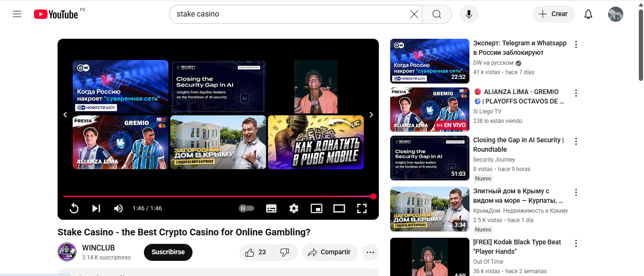Open DW суверенная сеть end-screen video
644x276 pixels.
point(120,87)
